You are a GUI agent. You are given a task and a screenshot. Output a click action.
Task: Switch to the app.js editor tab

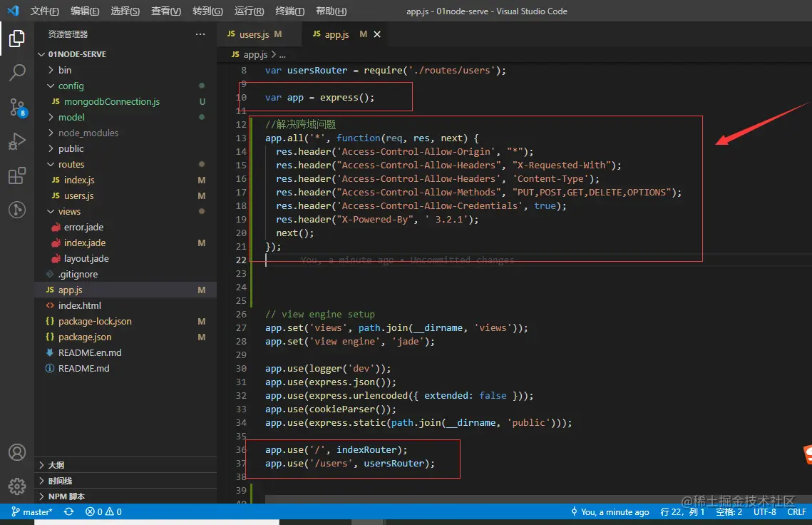point(344,34)
